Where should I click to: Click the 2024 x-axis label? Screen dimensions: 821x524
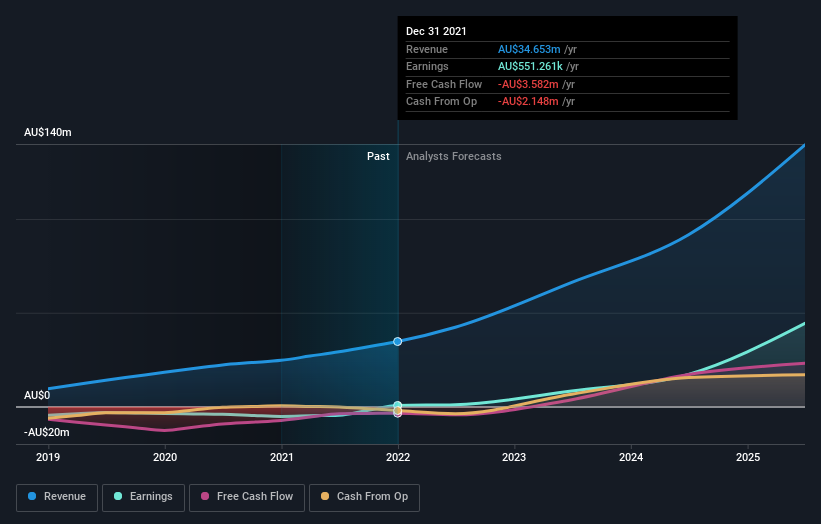click(631, 457)
